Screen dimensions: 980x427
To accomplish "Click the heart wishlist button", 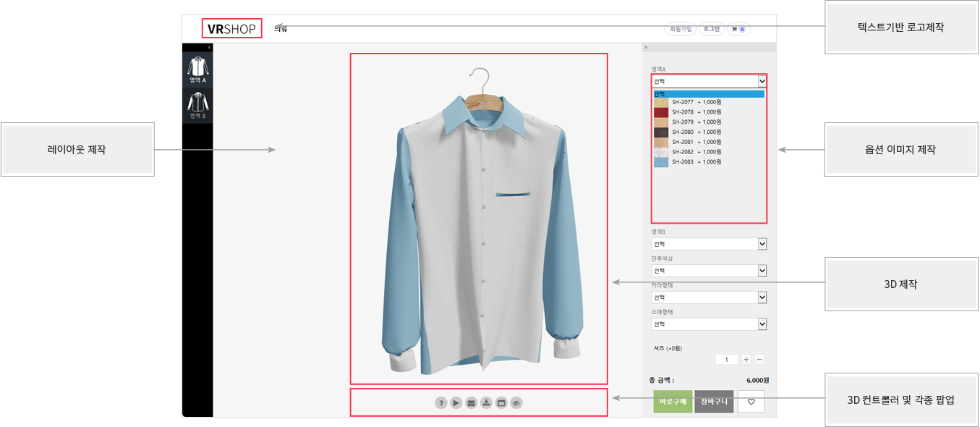I will [751, 402].
